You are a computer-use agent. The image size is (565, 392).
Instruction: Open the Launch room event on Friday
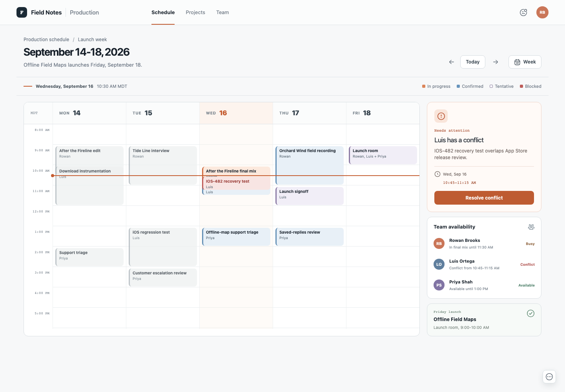[383, 155]
